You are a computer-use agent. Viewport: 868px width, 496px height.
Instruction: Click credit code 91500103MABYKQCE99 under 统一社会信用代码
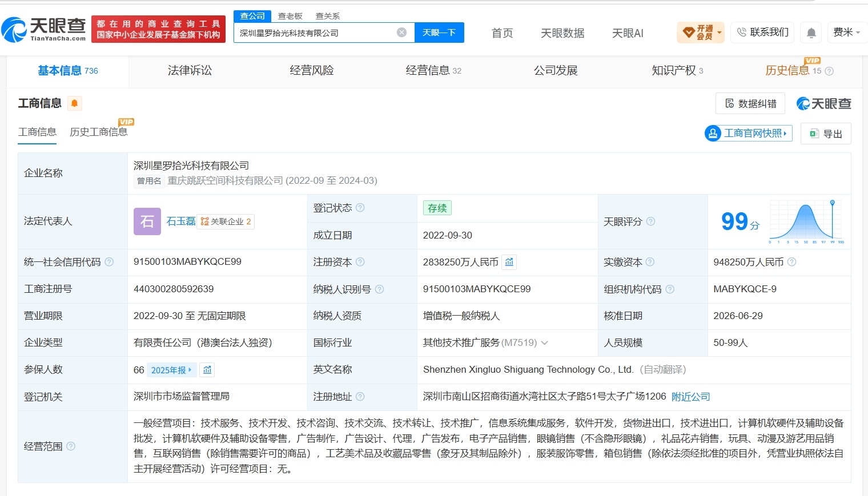[x=187, y=262]
